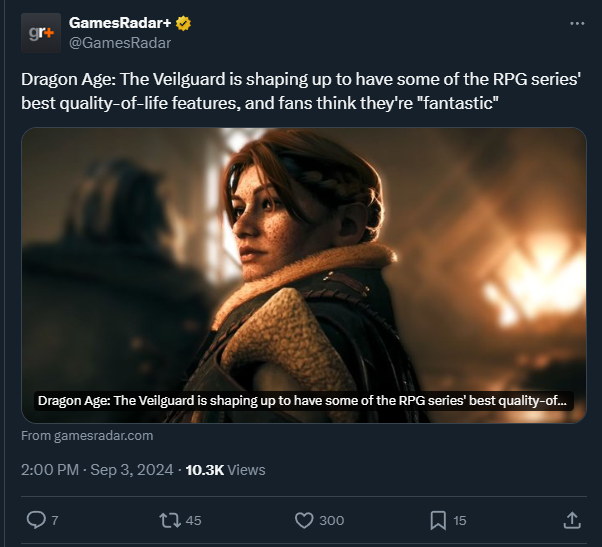Click the bookmark count 15

pos(460,520)
